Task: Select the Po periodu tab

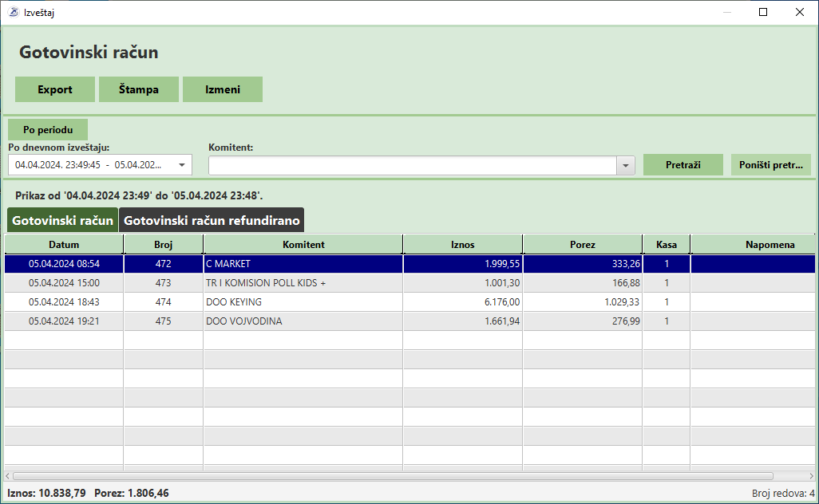Action: 48,129
